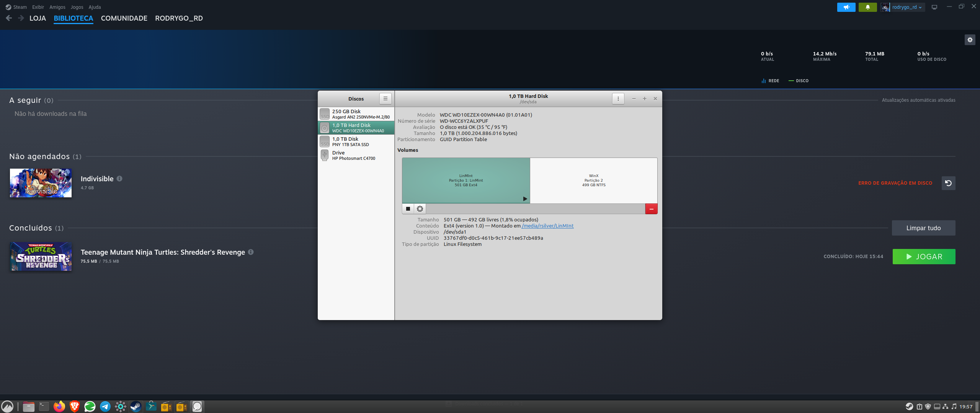Open download settings gear in Steam
The height and width of the screenshot is (413, 980).
(x=970, y=40)
